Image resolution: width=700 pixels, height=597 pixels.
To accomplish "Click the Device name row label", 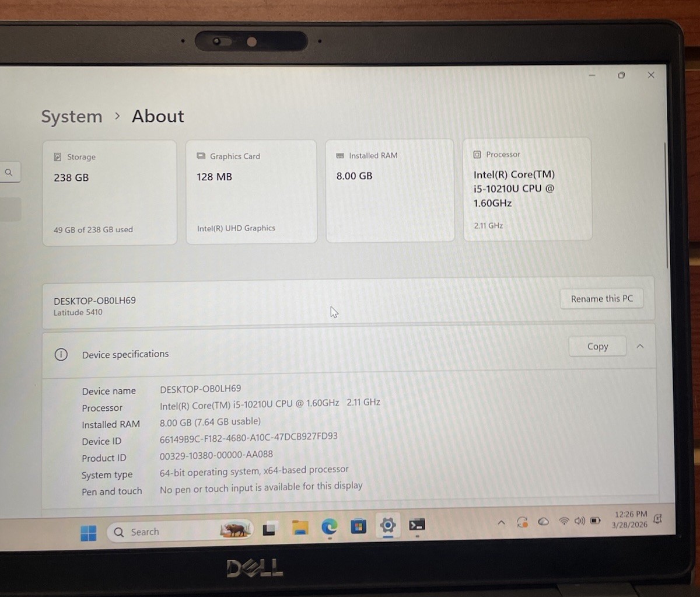I will pyautogui.click(x=108, y=391).
